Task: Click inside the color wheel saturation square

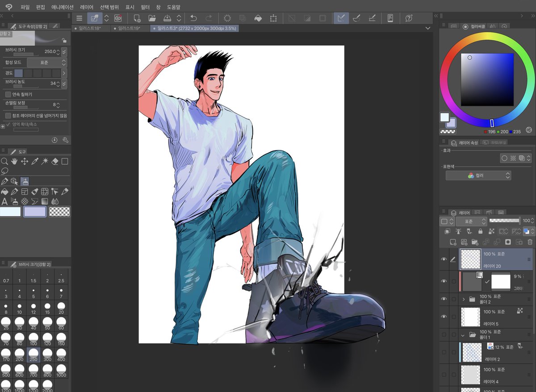Action: click(x=487, y=79)
